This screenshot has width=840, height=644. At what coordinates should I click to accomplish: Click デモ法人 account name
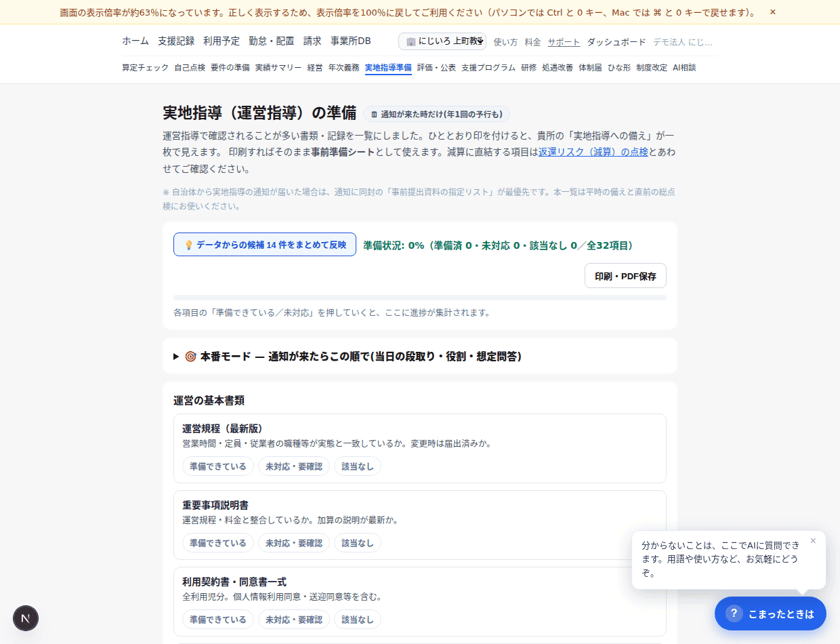683,42
